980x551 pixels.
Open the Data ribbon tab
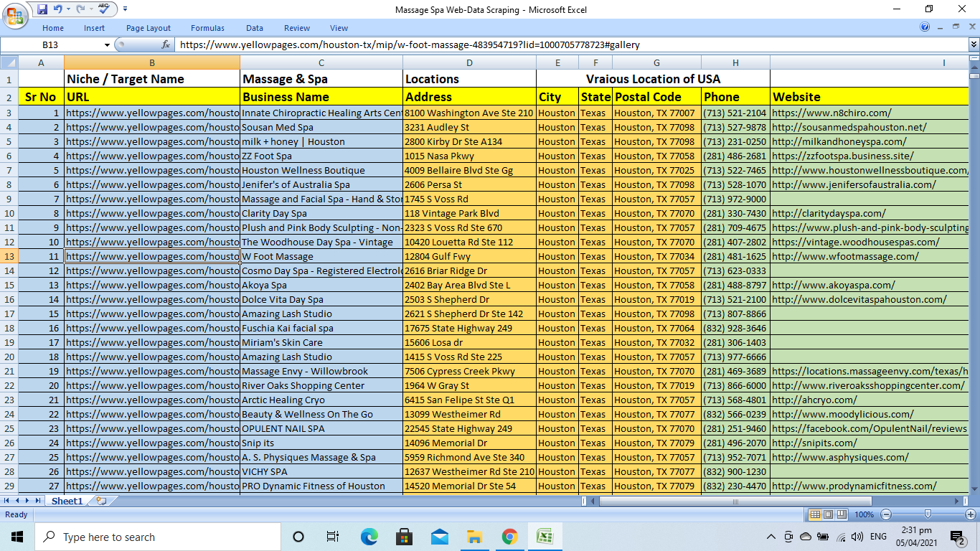[x=255, y=28]
